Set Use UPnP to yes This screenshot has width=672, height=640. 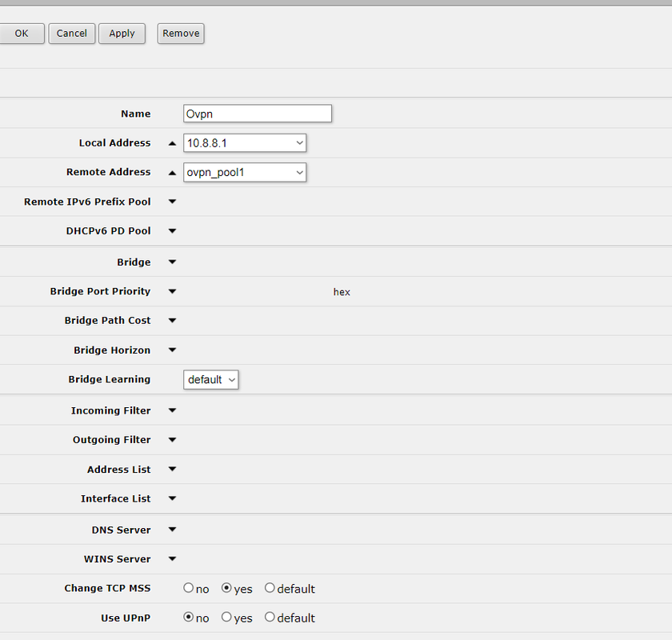226,618
